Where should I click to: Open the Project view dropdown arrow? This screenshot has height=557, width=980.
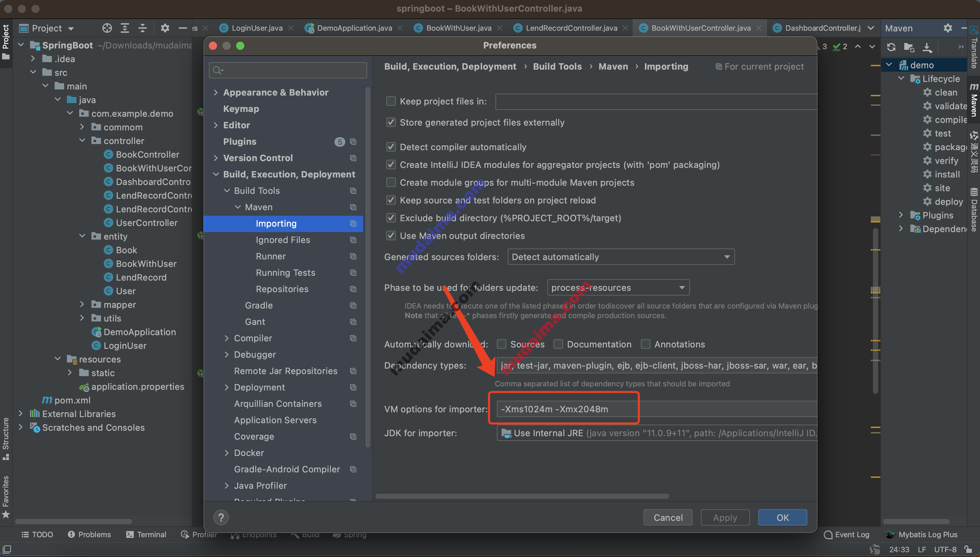[71, 28]
